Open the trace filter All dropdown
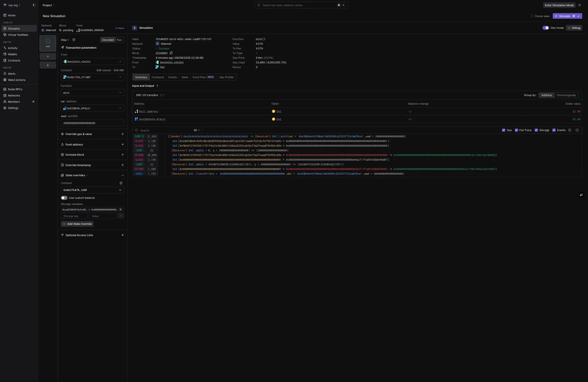Image resolution: width=588 pixels, height=382 pixels. click(x=197, y=130)
